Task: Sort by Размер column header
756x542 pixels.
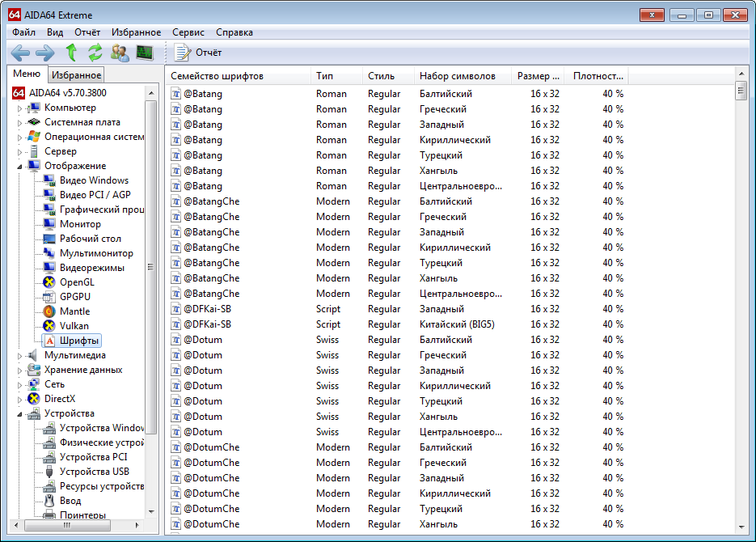Action: (538, 76)
